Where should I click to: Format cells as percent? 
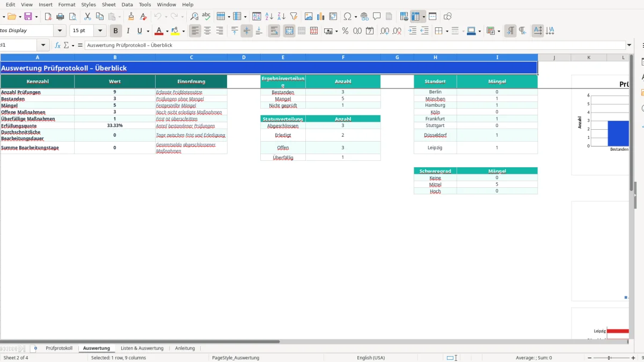click(345, 31)
